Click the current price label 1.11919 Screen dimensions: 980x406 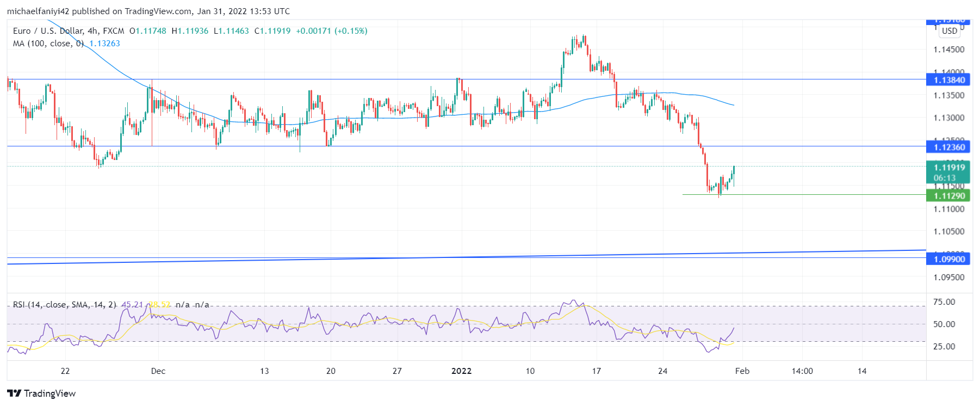pyautogui.click(x=949, y=168)
